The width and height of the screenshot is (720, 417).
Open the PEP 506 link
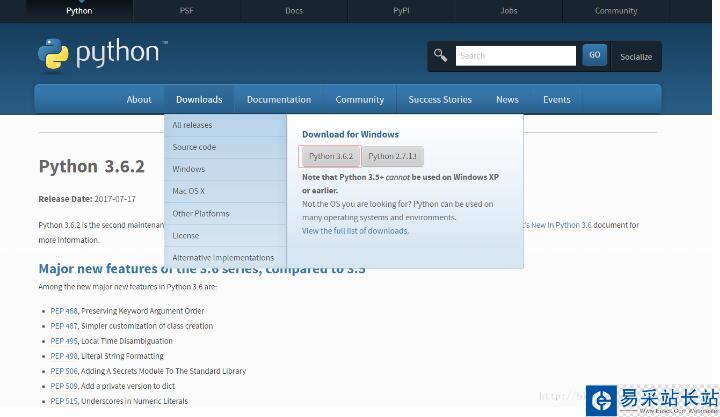[64, 371]
